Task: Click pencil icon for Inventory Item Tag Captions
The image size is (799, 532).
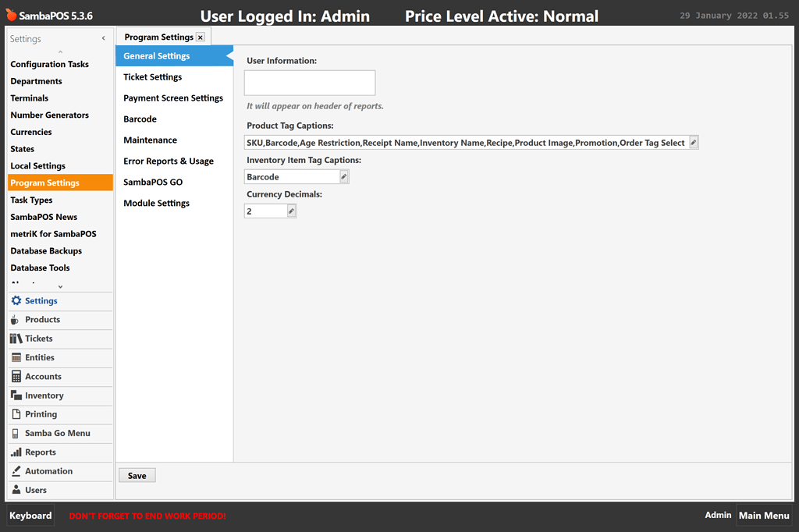Action: [x=344, y=177]
